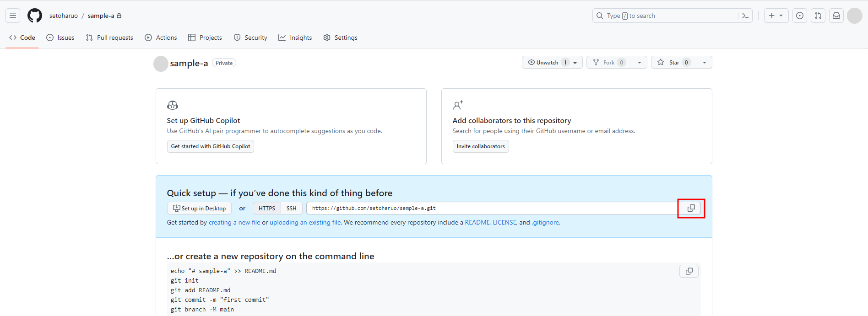Click the 'git add README.md' command line
This screenshot has width=868, height=316.
[201, 290]
